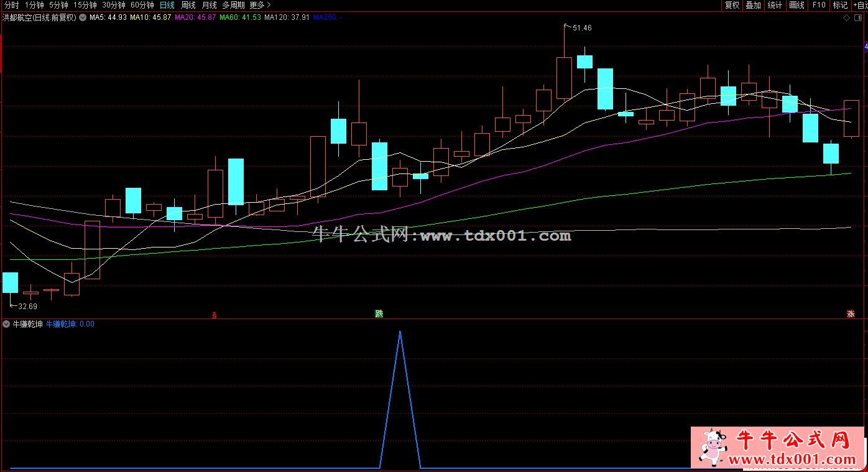Click the first cyan candlestick near 32.69
Viewport: 868px width, 472px height.
point(11,282)
